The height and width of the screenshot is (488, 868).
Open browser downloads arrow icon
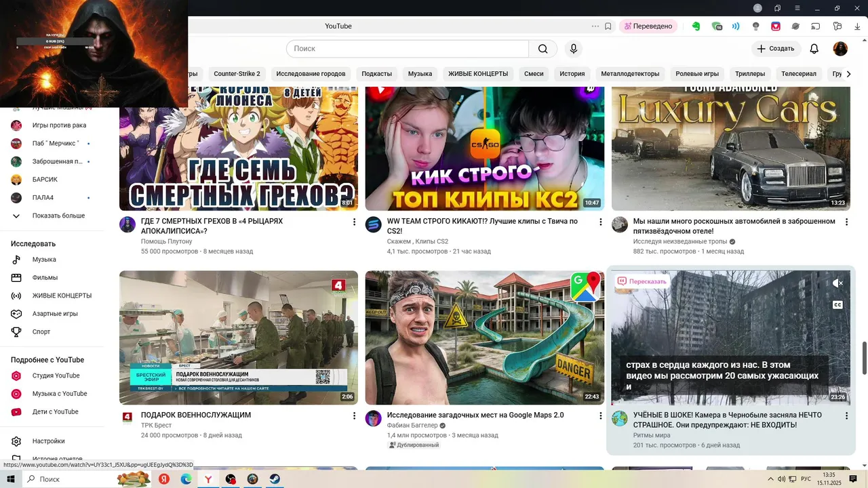(x=856, y=26)
